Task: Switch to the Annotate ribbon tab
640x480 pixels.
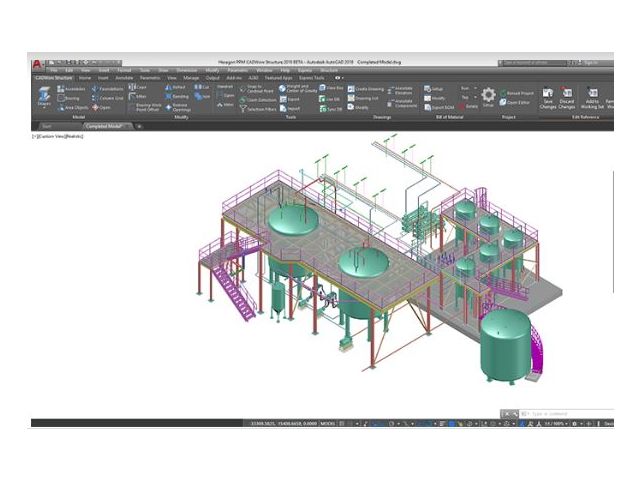Action: tap(124, 77)
